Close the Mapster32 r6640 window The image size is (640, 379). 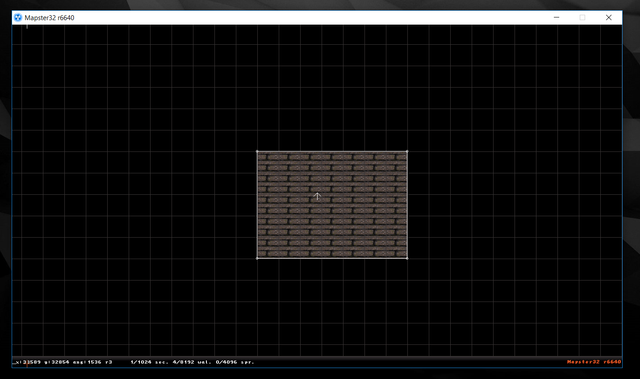point(609,18)
